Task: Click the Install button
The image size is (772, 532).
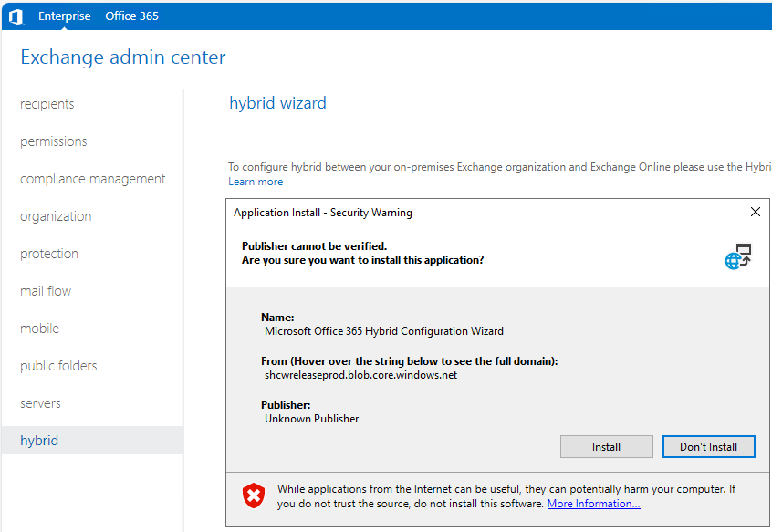Action: tap(607, 446)
